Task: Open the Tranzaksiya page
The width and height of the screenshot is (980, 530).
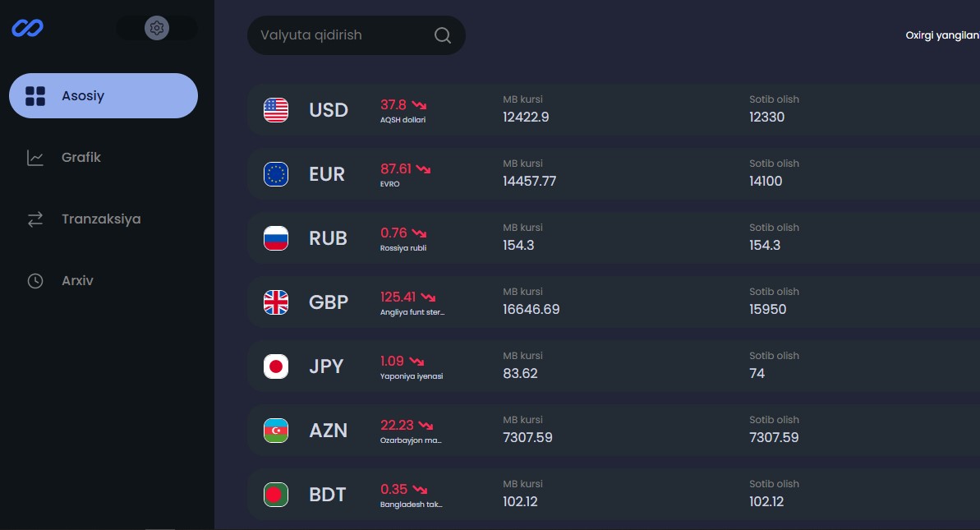Action: click(x=100, y=219)
